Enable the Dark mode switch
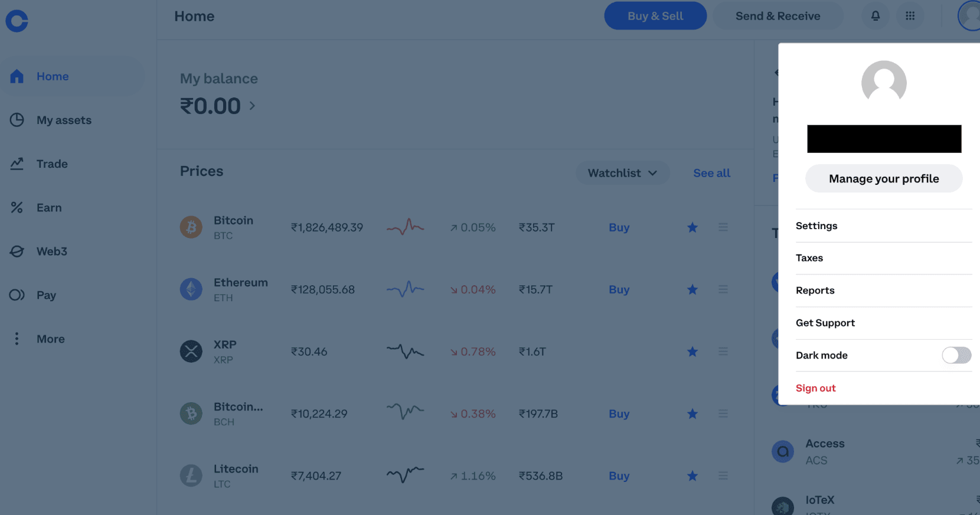The height and width of the screenshot is (515, 980). click(956, 355)
